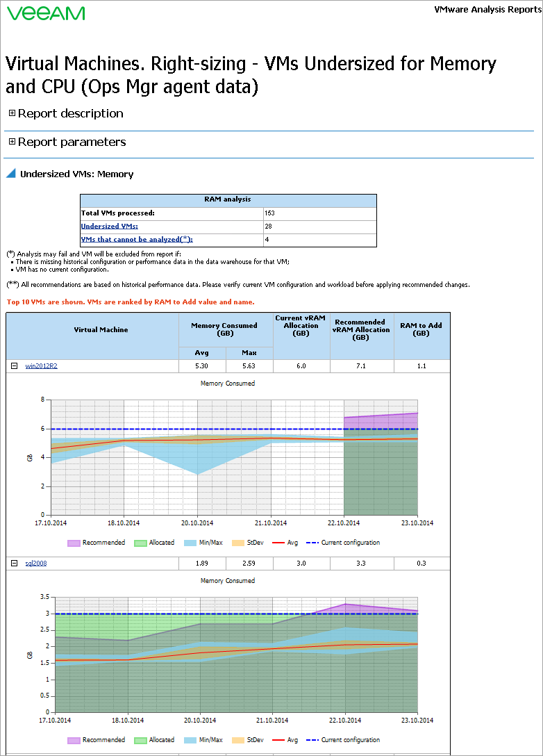Image resolution: width=543 pixels, height=756 pixels.
Task: Click the 0.3 RAM to Add value
Action: click(x=421, y=563)
